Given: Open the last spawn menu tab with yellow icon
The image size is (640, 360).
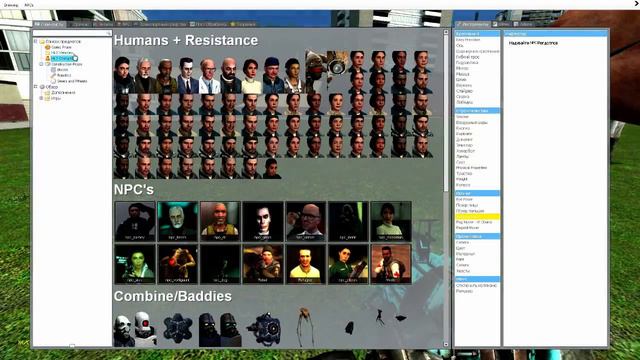Looking at the screenshot, I should (243, 24).
